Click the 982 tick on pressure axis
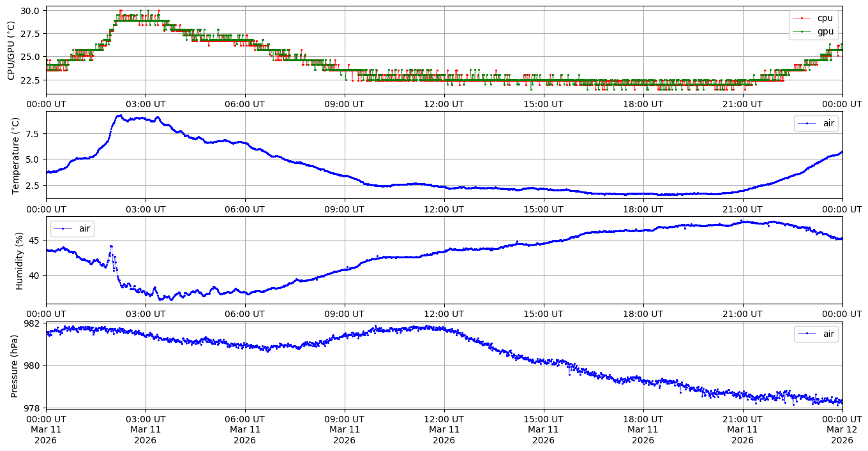Viewport: 868px width, 451px height. pos(31,323)
